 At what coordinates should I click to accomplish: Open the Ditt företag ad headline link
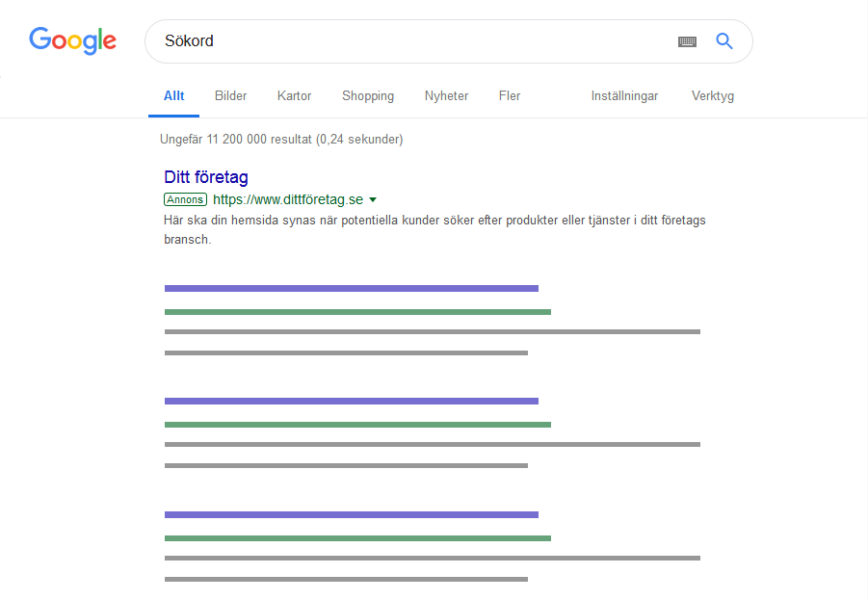(206, 177)
